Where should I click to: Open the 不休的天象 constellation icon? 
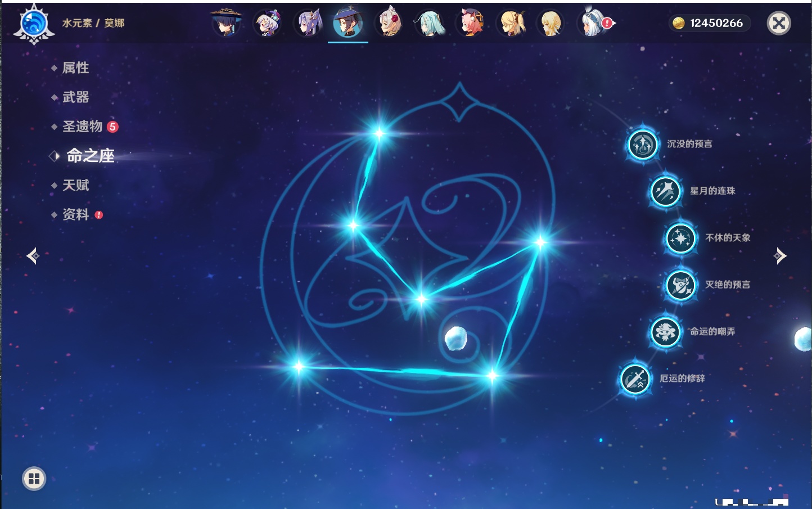680,238
